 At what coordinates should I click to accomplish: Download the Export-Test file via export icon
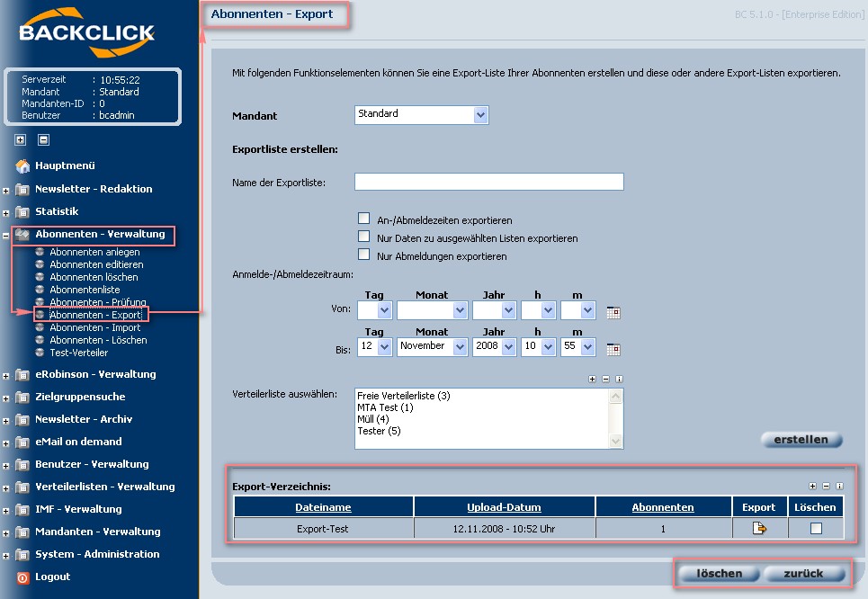(759, 528)
